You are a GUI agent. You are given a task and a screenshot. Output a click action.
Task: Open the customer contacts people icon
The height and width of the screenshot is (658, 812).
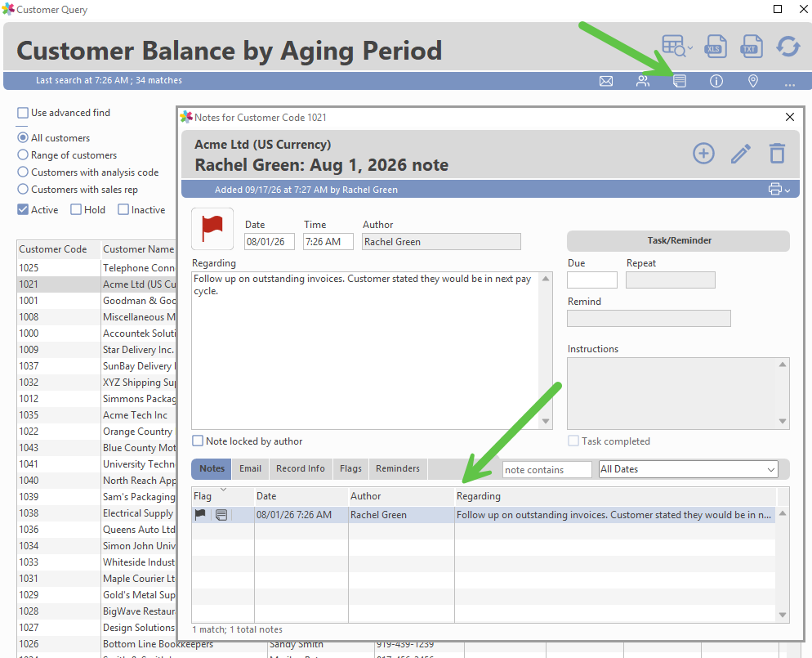tap(643, 81)
